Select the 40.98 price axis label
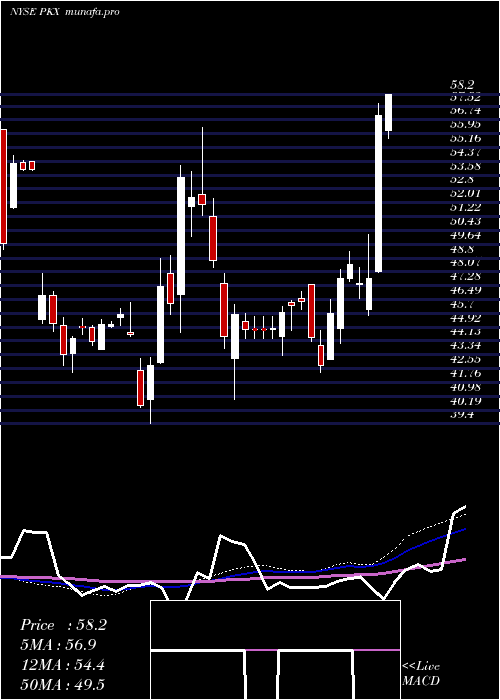Screen dimensions: 500x700 click(464, 388)
